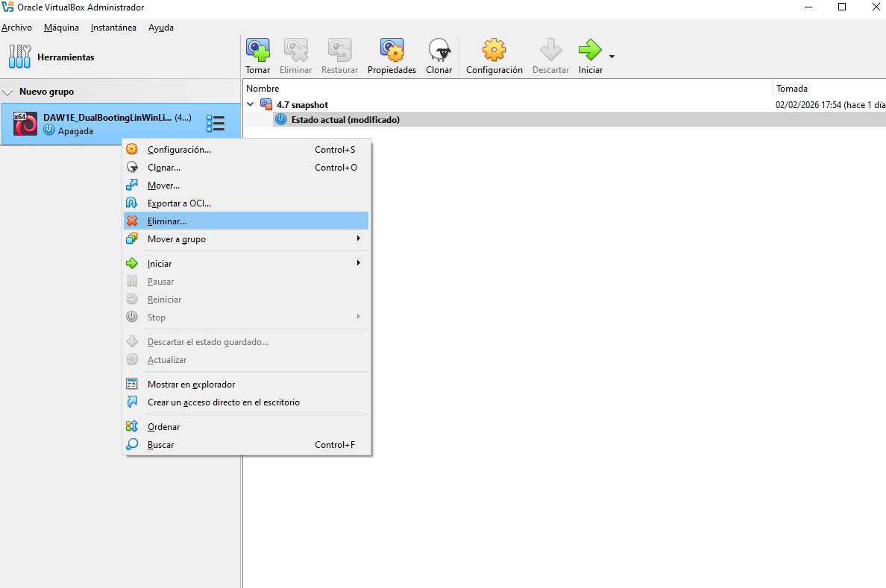This screenshot has height=588, width=886.
Task: Maximize the VirtualBox window
Action: 842,7
